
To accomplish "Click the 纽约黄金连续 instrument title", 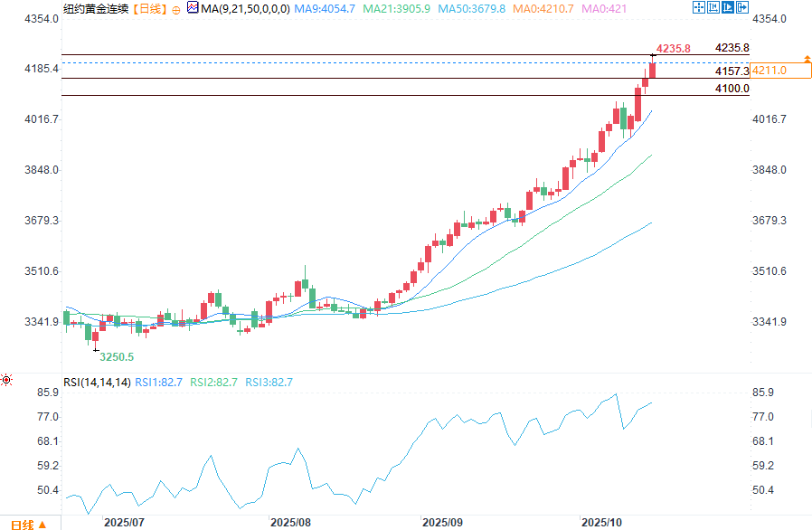I will [96, 9].
